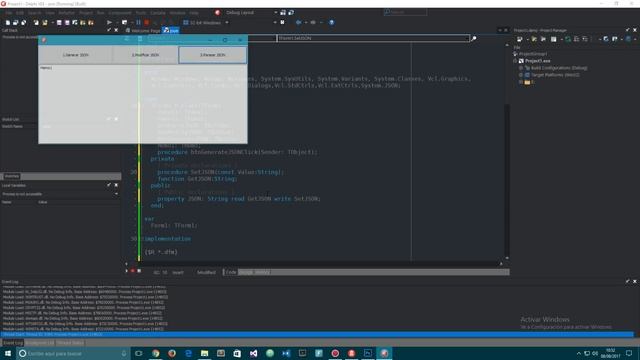Close the Call Stack panel

pyautogui.click(x=116, y=30)
